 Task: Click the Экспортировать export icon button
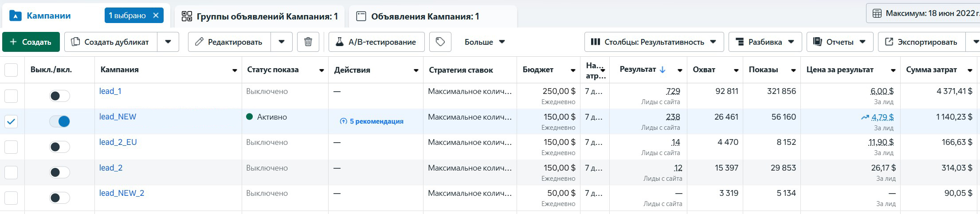pyautogui.click(x=921, y=42)
